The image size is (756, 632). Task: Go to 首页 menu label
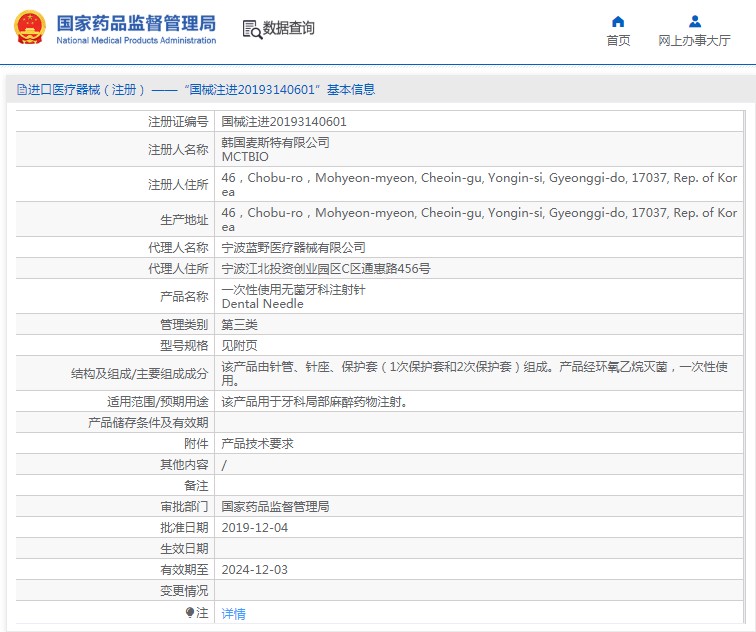coord(618,41)
